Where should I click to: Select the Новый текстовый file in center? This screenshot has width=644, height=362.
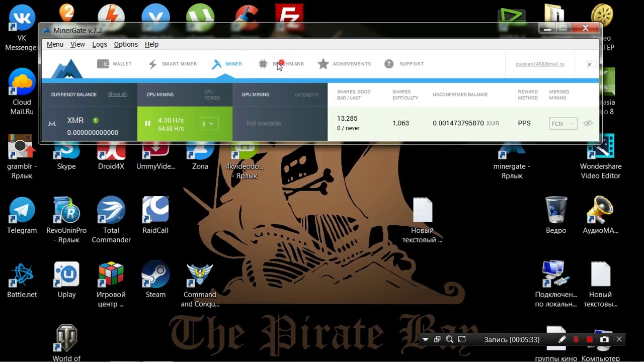[x=423, y=220]
